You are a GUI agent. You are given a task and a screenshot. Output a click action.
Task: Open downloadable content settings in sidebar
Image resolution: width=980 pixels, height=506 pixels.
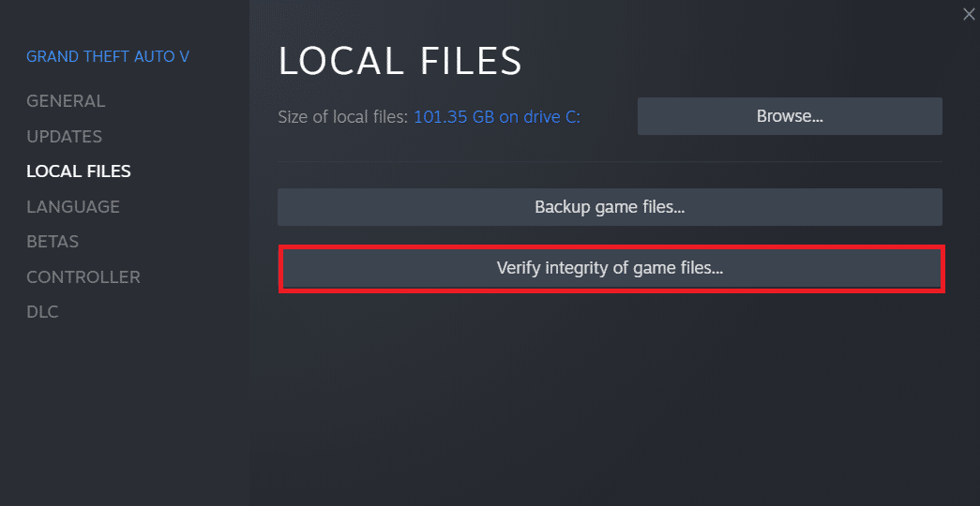click(42, 312)
